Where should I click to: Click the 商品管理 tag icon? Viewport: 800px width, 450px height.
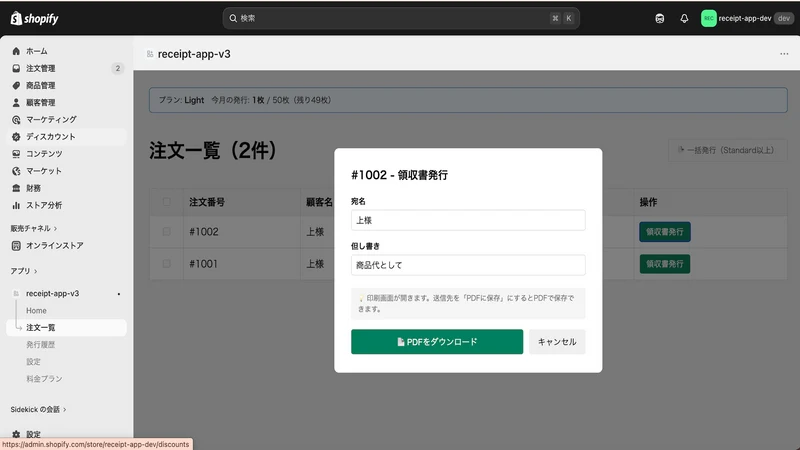[x=16, y=85]
